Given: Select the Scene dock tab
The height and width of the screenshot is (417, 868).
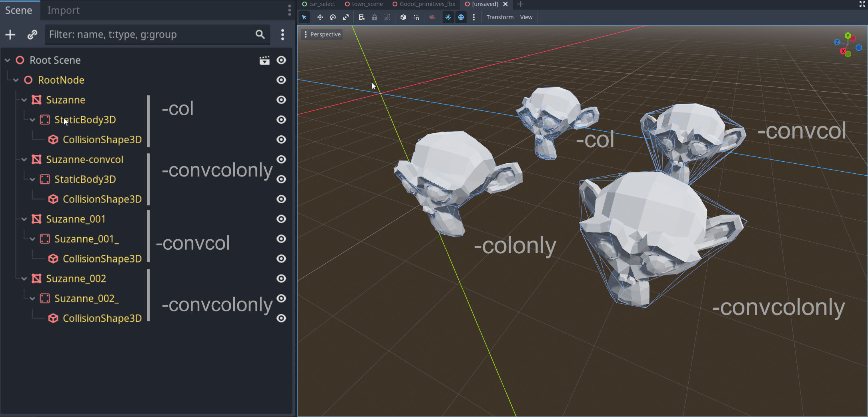Looking at the screenshot, I should pos(19,10).
